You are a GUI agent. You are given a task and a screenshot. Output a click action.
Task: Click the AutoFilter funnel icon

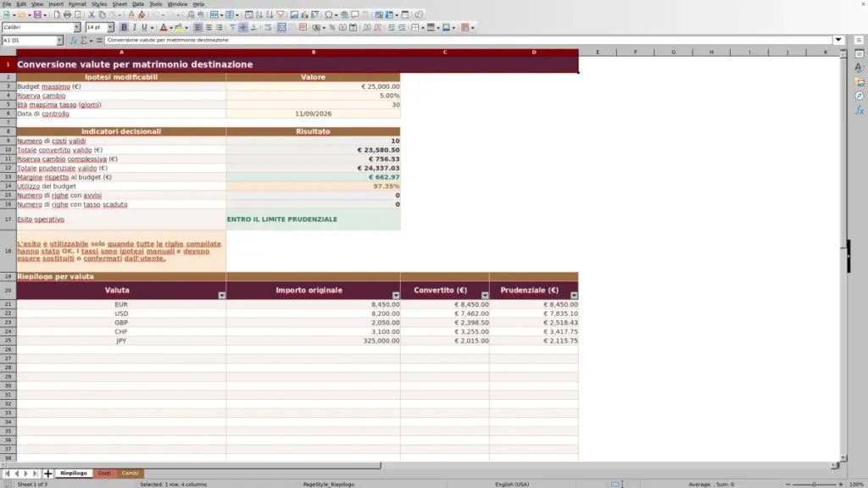(281, 14)
